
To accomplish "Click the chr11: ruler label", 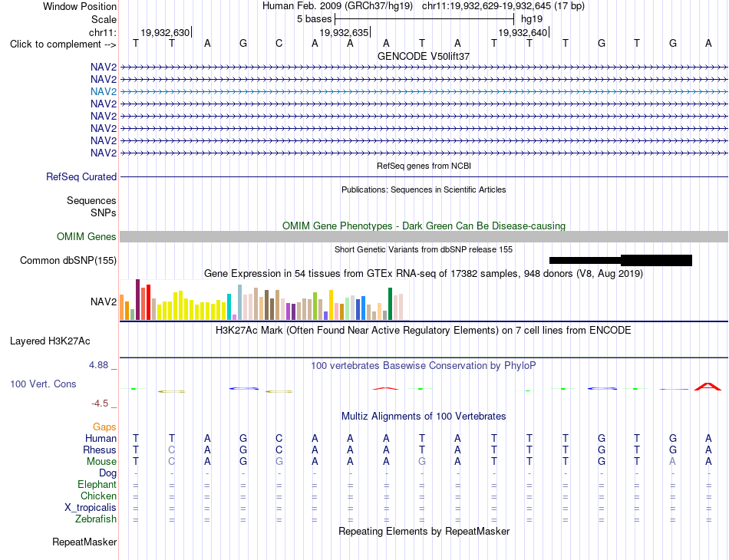I will click(103, 32).
